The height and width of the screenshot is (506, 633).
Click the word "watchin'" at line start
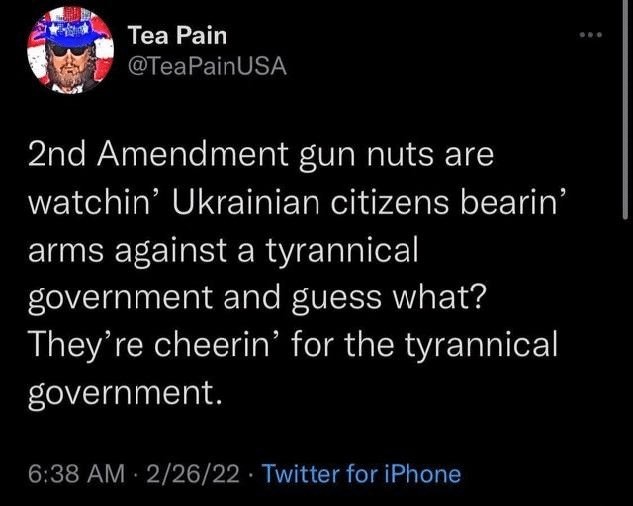tap(83, 205)
